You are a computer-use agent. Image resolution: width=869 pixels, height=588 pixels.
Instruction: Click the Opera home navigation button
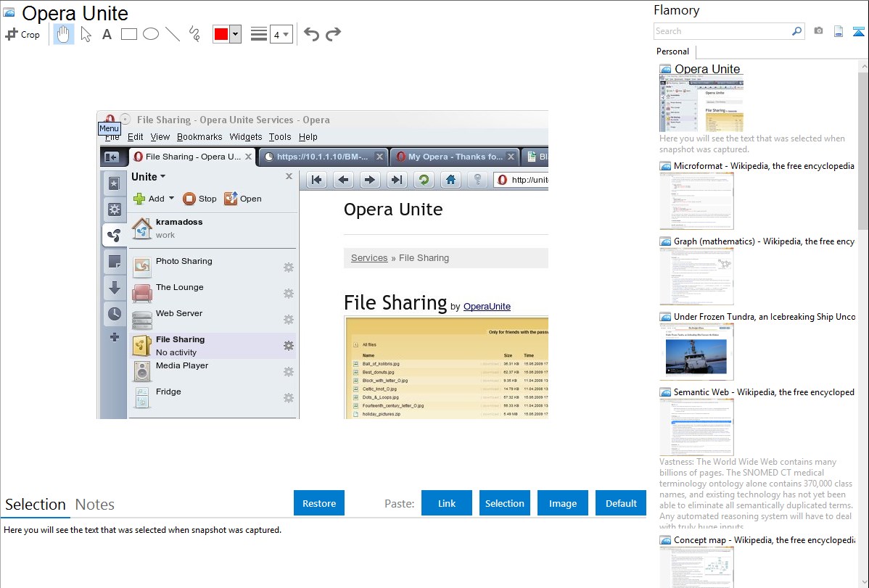(450, 180)
